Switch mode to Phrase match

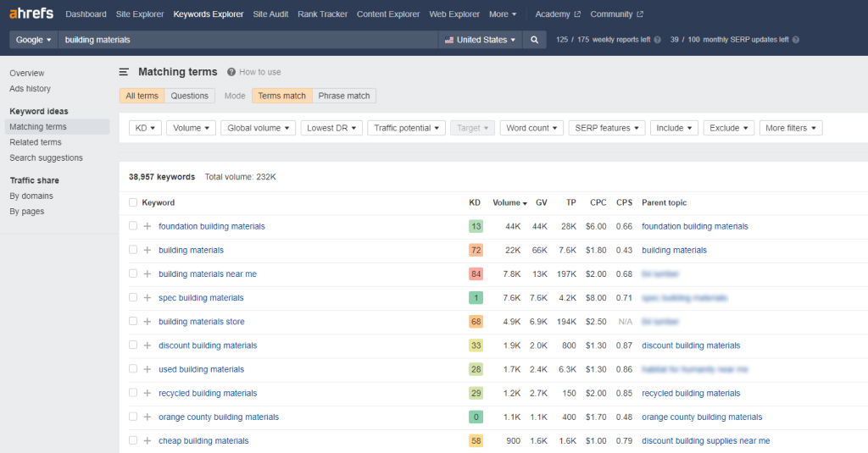[x=344, y=96]
